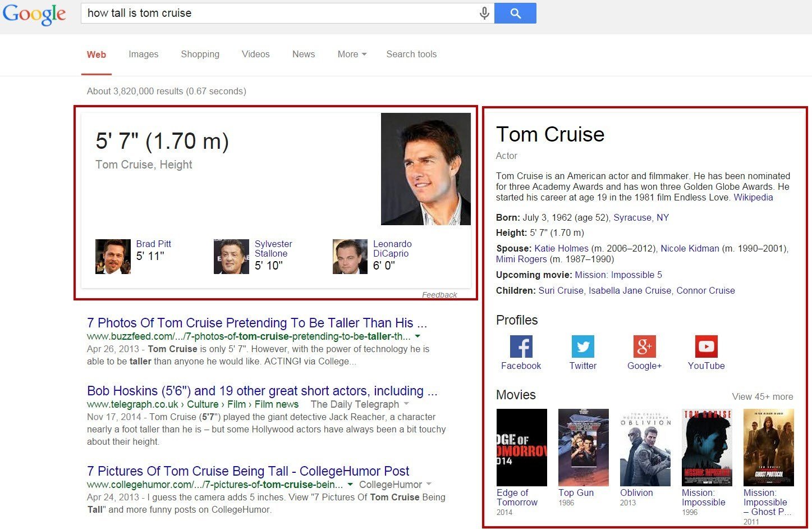The height and width of the screenshot is (529, 812).
Task: Click Sylvester Stallone's thumbnail photo
Action: coord(231,257)
